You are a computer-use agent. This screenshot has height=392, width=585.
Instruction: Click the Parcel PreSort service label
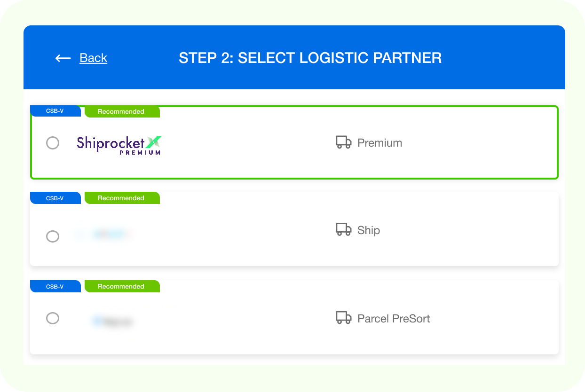[x=394, y=319]
